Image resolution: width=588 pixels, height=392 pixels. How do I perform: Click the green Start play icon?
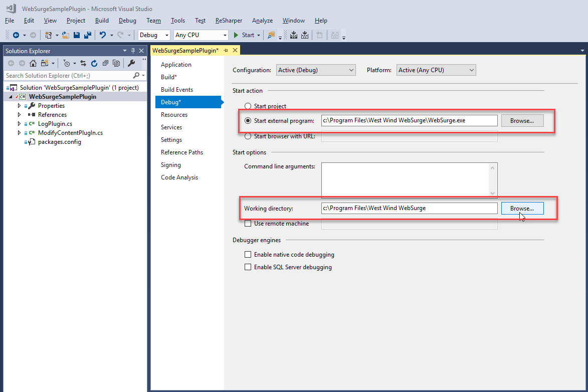coord(236,35)
